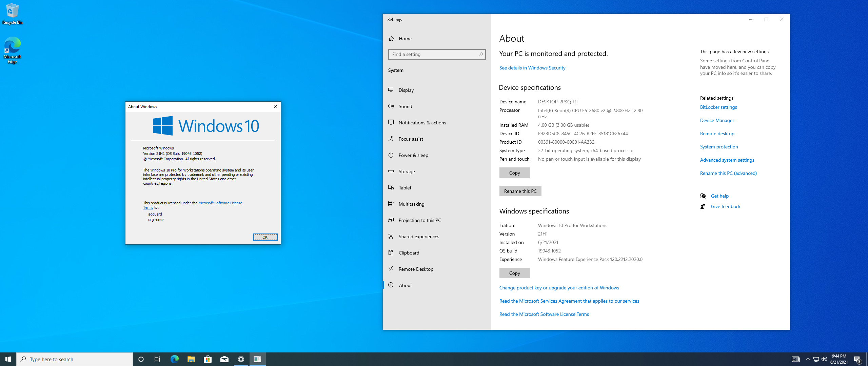Image resolution: width=868 pixels, height=366 pixels.
Task: Navigate to About section tab
Action: pyautogui.click(x=406, y=285)
